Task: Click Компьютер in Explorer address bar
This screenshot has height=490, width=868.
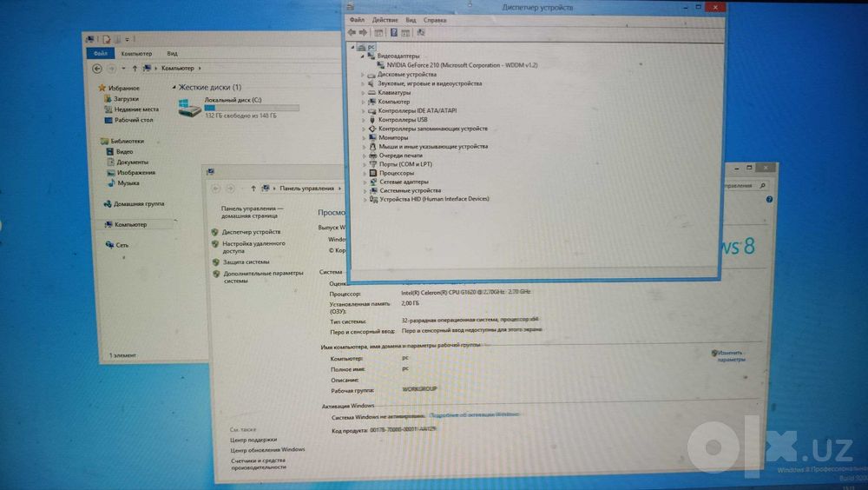Action: tap(178, 68)
